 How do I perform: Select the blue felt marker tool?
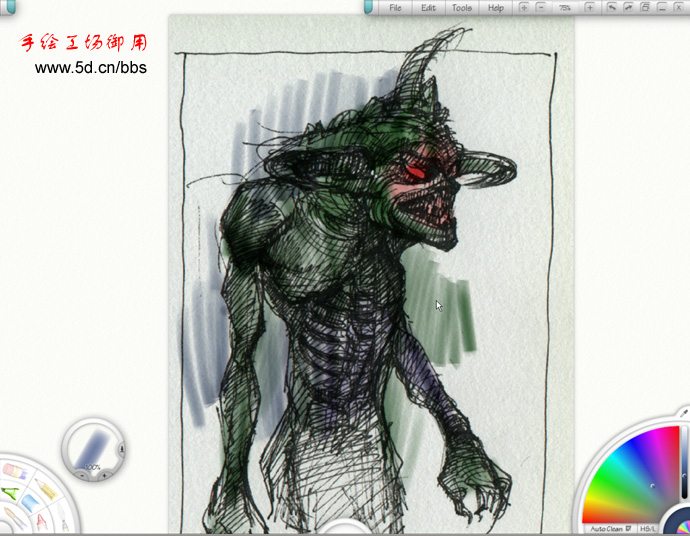coord(31,503)
